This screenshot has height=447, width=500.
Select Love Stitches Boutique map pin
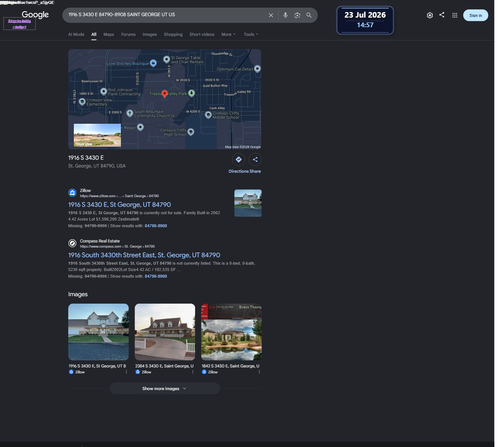[x=153, y=63]
